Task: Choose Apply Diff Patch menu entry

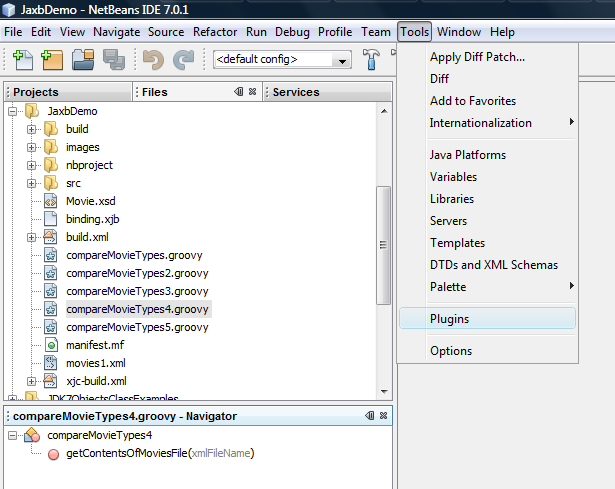Action: point(488,57)
